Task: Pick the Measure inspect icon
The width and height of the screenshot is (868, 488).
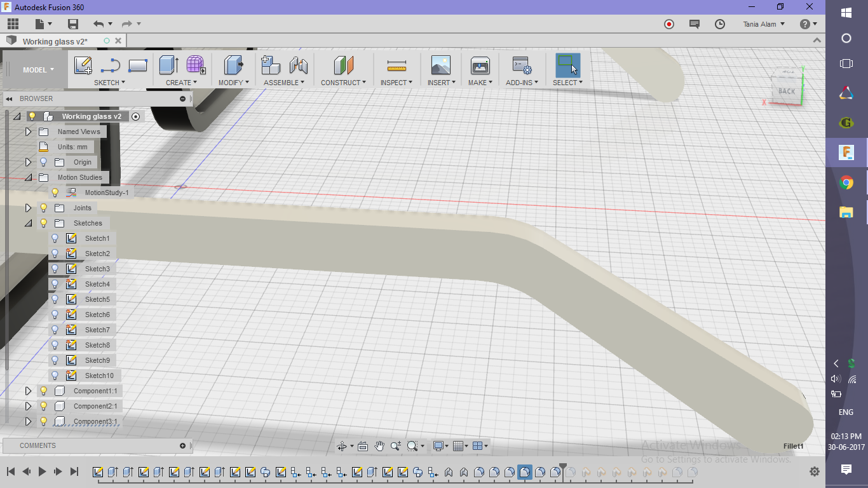Action: pyautogui.click(x=397, y=65)
